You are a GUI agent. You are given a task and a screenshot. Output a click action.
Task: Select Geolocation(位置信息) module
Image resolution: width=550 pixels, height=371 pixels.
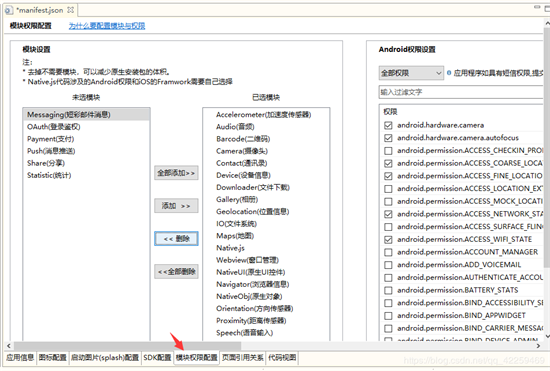pos(266,212)
